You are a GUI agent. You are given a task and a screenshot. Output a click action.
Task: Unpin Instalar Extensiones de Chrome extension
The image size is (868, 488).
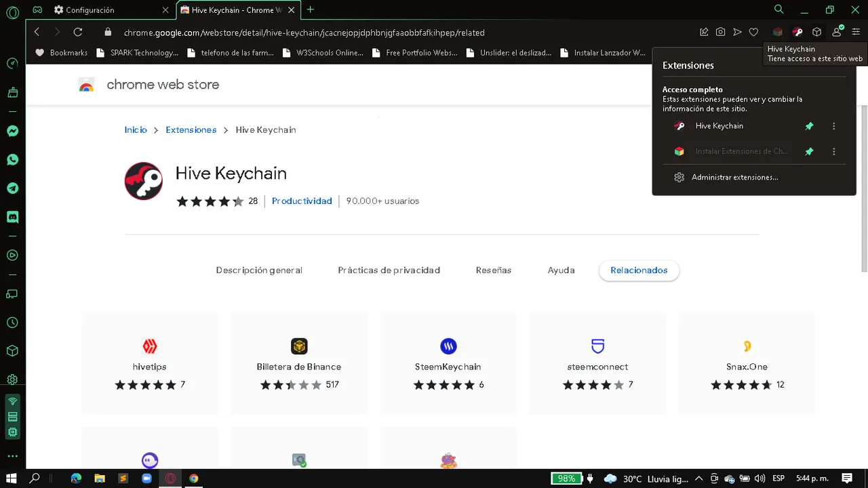[809, 152]
